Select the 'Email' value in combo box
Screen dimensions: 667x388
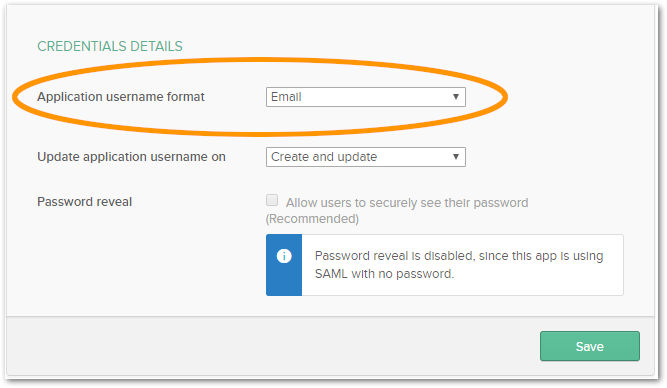286,97
